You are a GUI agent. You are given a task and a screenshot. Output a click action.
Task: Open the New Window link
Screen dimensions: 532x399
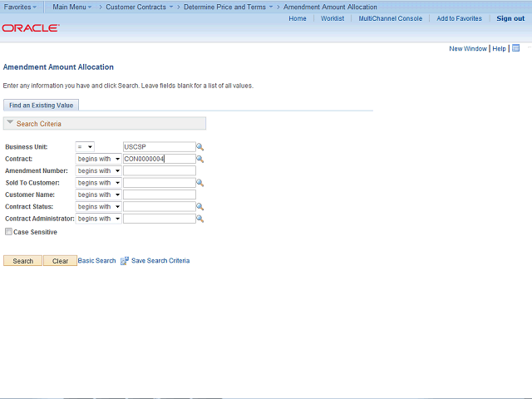468,48
